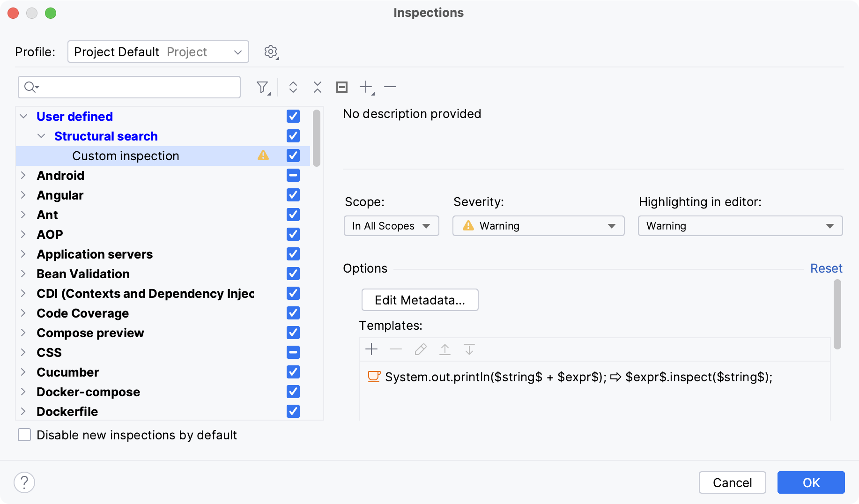859x504 pixels.
Task: Collapse all tree nodes via toolbar icon
Action: pos(317,87)
